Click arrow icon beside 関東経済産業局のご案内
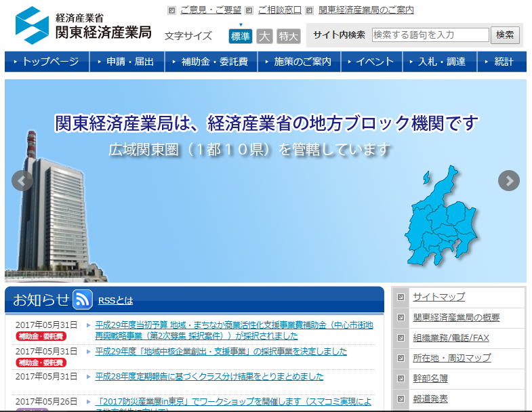This screenshot has height=412, width=532. (x=310, y=11)
